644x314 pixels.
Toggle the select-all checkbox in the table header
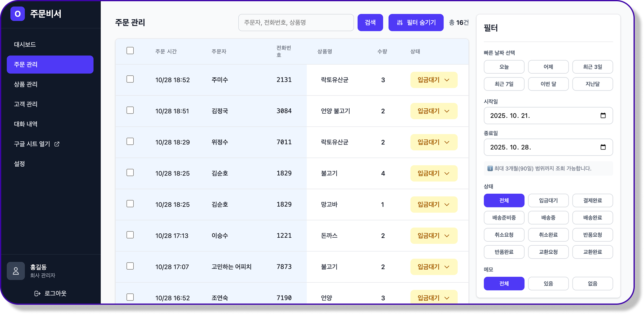click(130, 50)
